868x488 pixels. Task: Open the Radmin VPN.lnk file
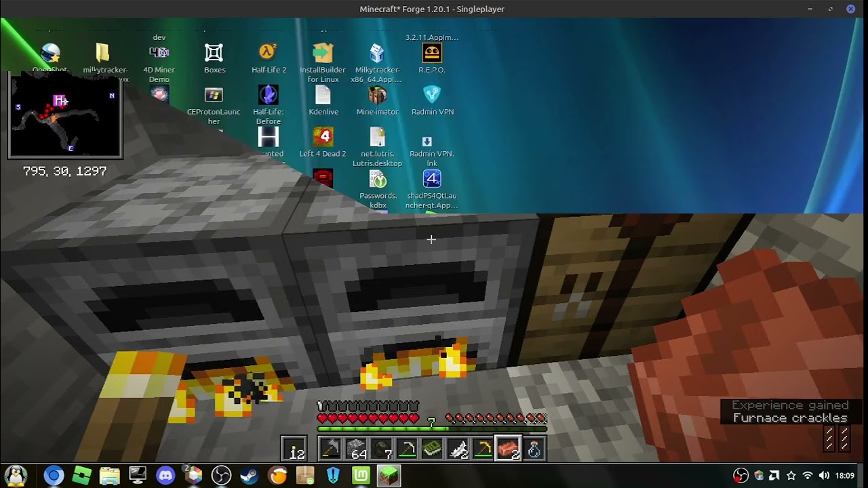(x=432, y=150)
